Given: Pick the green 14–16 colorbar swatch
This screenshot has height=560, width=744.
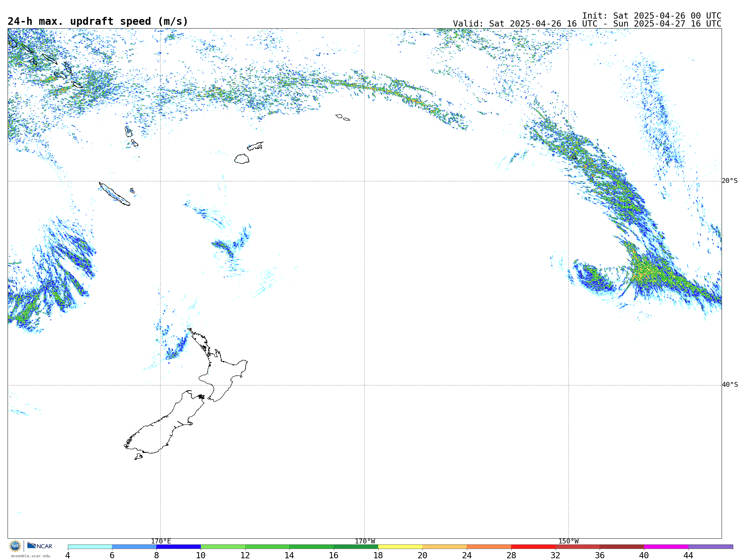Looking at the screenshot, I should [312, 547].
